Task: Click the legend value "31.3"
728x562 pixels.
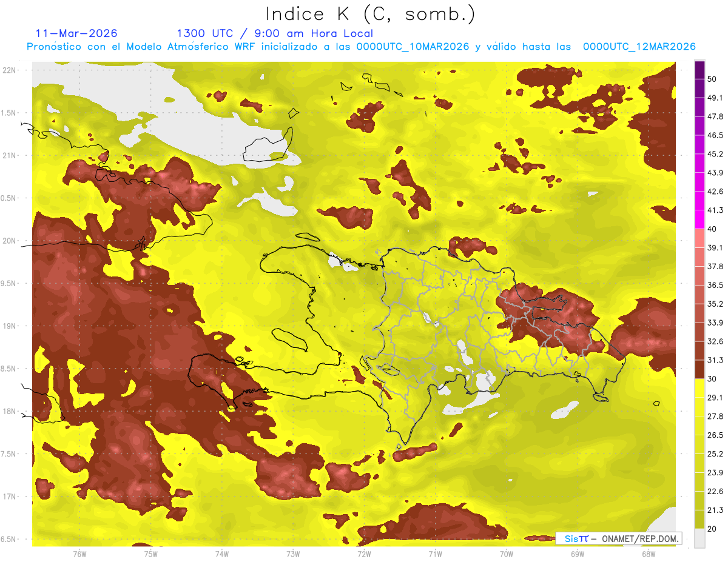Action: pos(715,360)
